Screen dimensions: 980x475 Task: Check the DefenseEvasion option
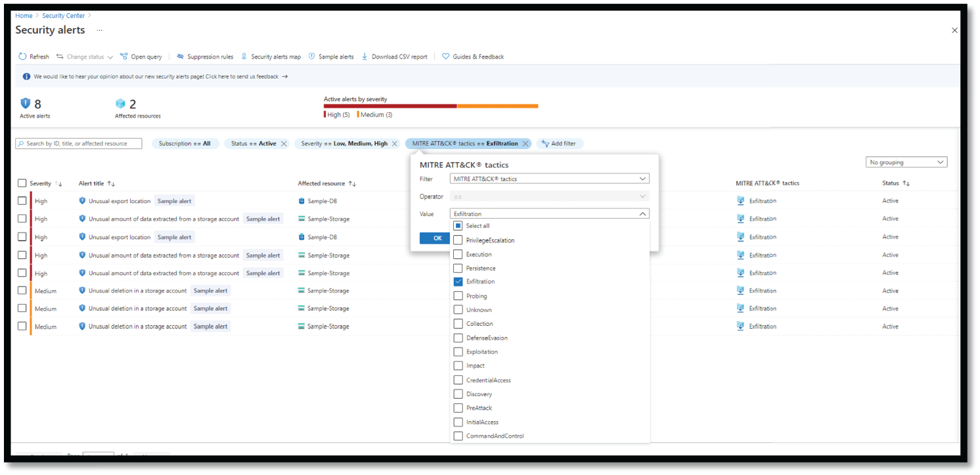coord(458,338)
